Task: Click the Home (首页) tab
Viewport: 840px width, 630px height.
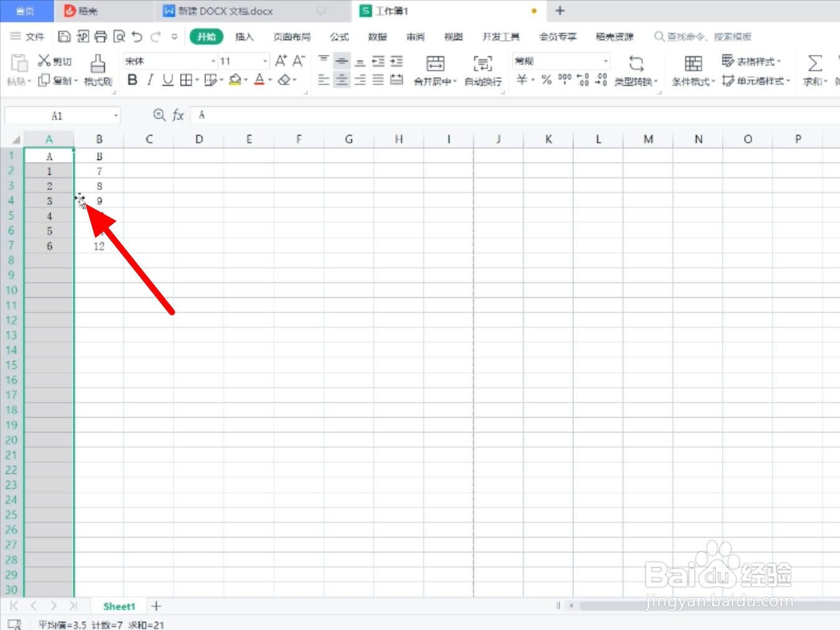Action: [x=25, y=11]
